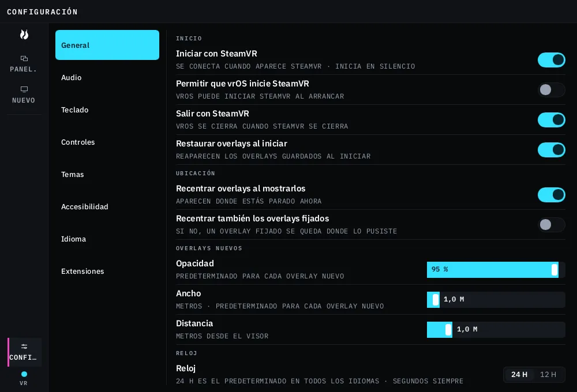Click the flame logo icon
577x392 pixels.
coord(24,35)
